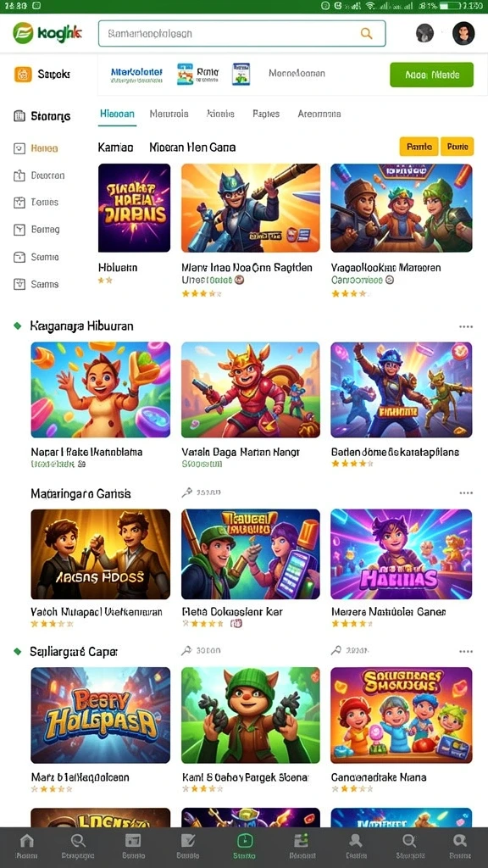Open three-dot menu for Kaiganaja Hibuuran section

466,326
